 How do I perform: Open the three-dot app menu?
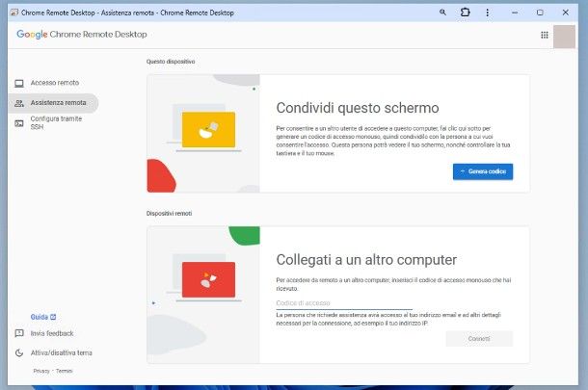pos(487,13)
